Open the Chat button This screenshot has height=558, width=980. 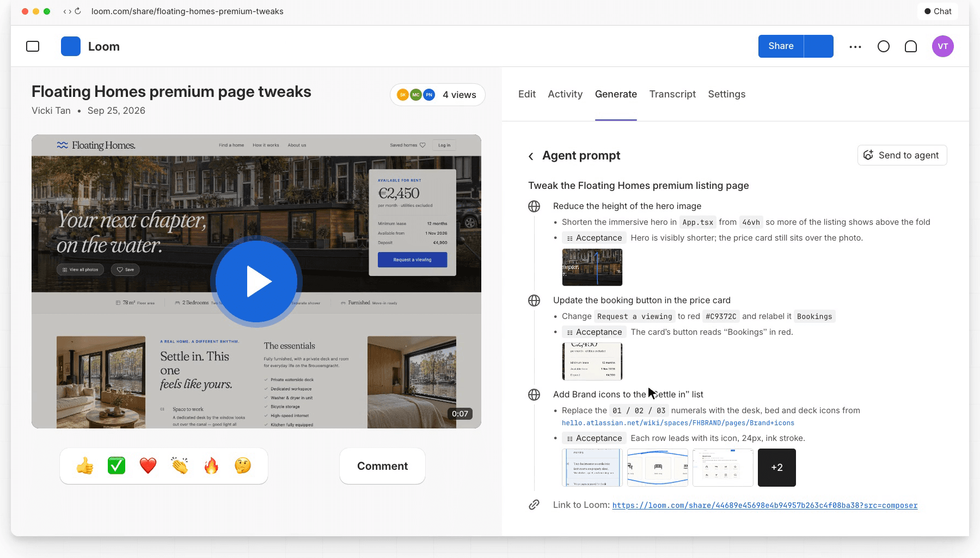pos(938,11)
